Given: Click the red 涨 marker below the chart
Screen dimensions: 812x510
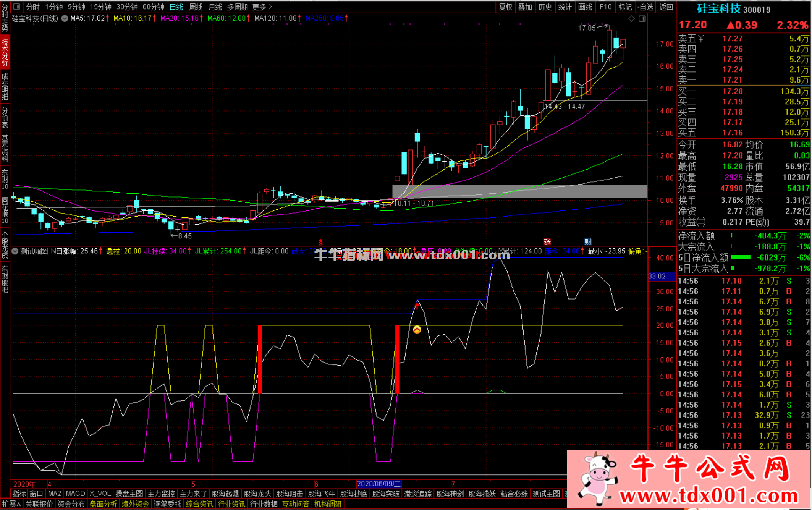Looking at the screenshot, I should tap(547, 241).
